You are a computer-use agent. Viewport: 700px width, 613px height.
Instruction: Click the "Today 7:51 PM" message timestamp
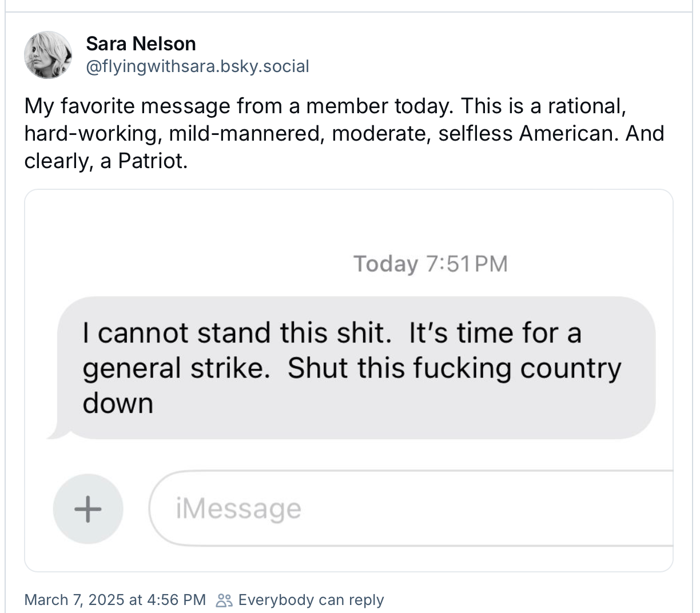(431, 264)
